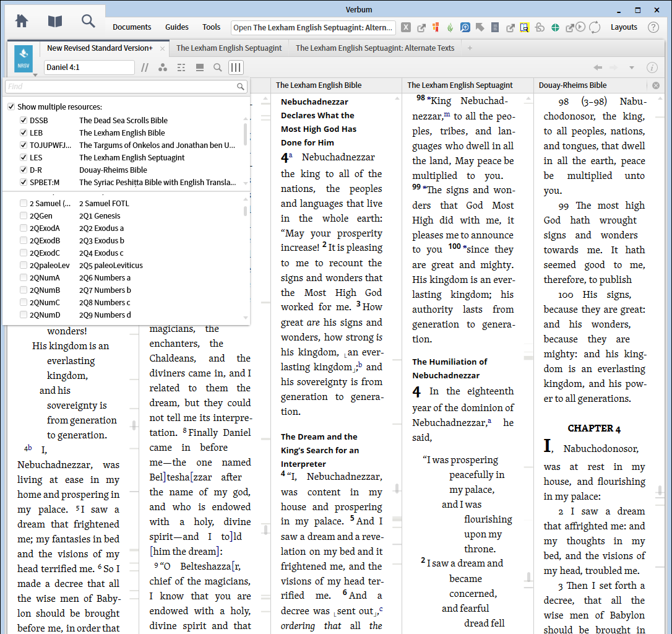Check the 2QNumD checkbox
This screenshot has width=672, height=634.
coord(24,315)
